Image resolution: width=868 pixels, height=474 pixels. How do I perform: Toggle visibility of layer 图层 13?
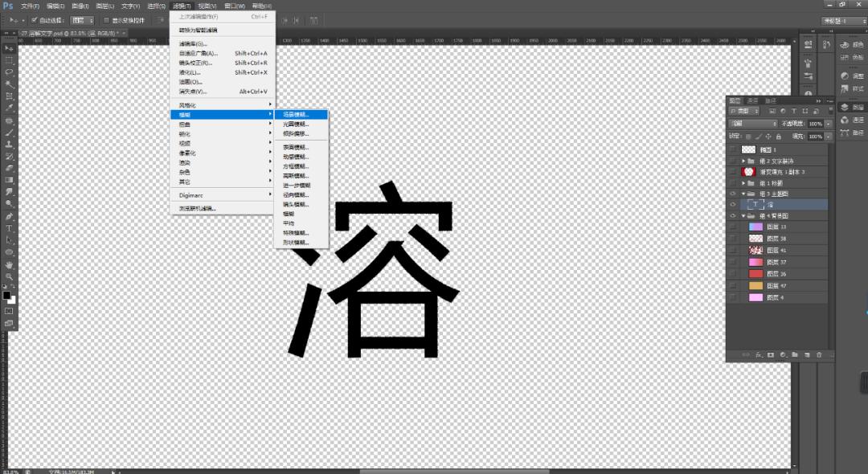[733, 226]
